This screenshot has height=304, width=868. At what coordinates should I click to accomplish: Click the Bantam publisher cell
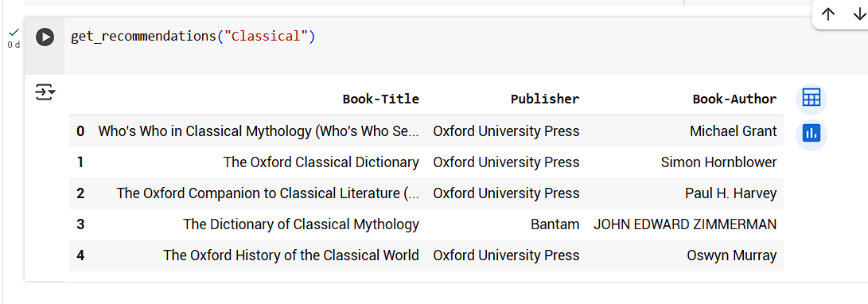(x=555, y=224)
